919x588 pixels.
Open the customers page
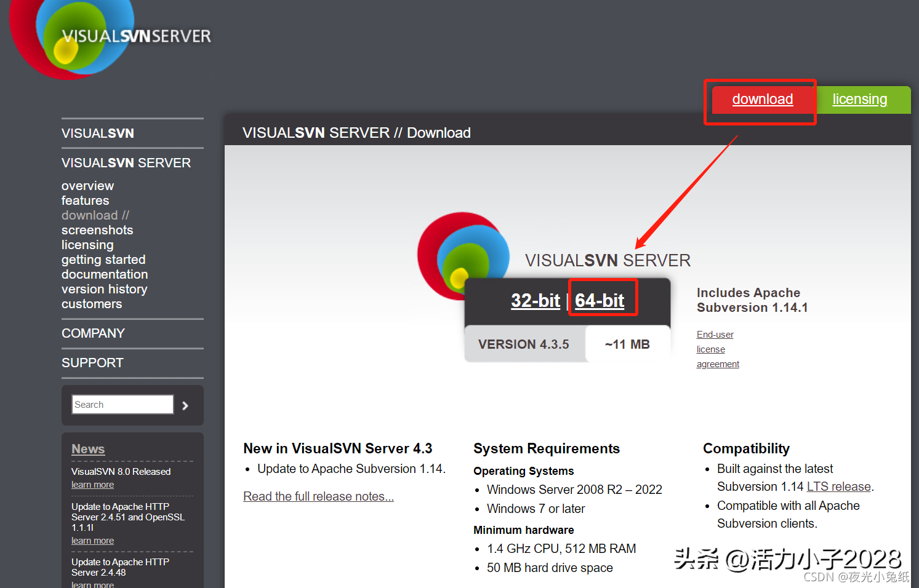(x=92, y=304)
